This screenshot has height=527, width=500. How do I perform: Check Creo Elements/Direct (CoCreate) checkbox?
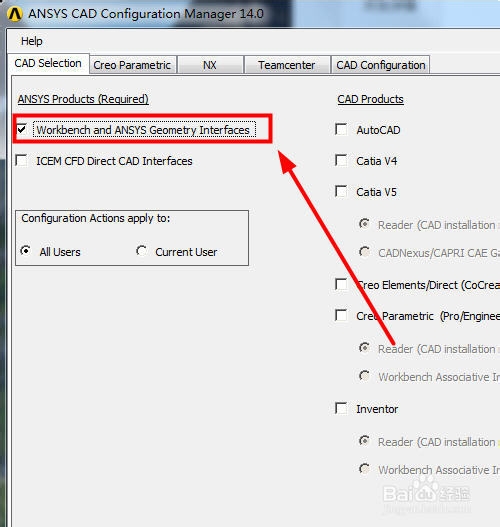(341, 284)
